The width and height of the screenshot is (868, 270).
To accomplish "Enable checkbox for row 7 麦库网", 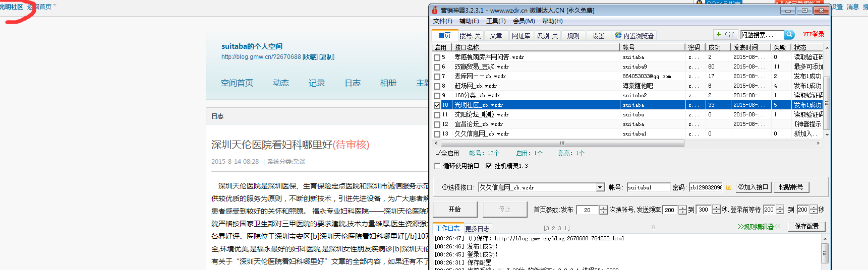I will click(437, 77).
